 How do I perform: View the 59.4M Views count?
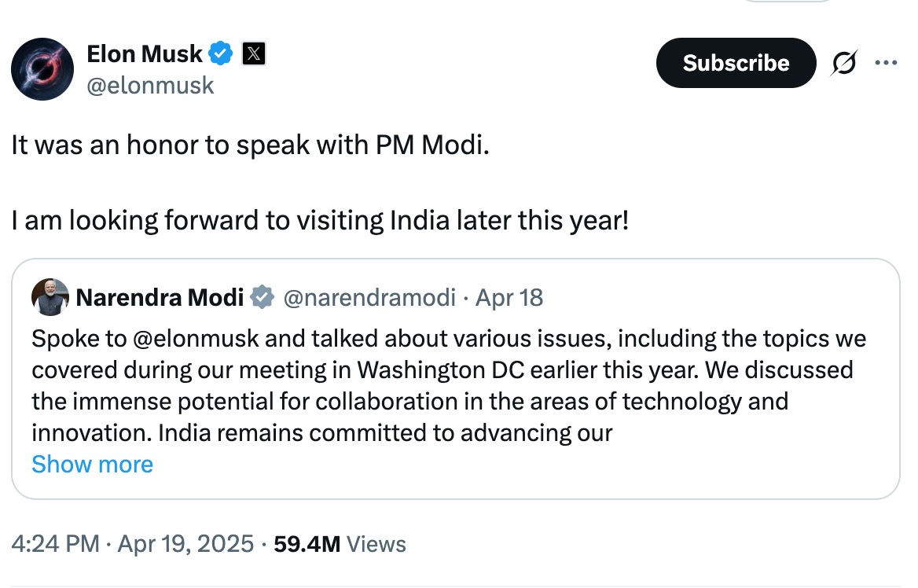(x=340, y=544)
